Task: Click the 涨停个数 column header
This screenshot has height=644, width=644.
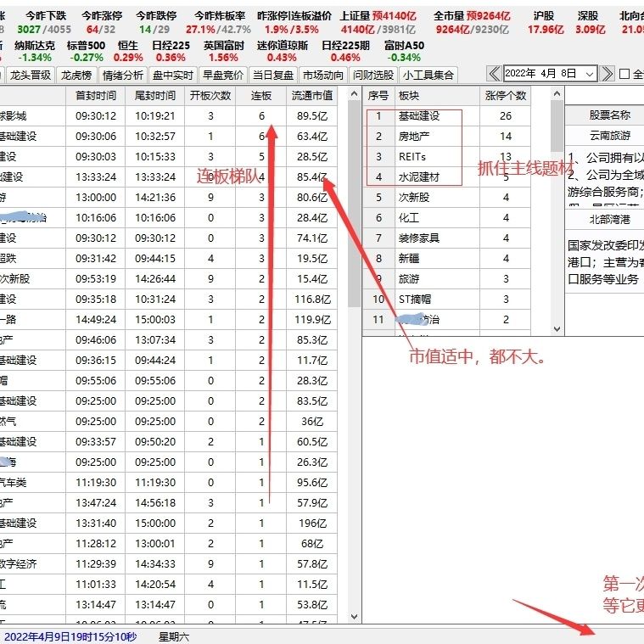Action: 506,96
